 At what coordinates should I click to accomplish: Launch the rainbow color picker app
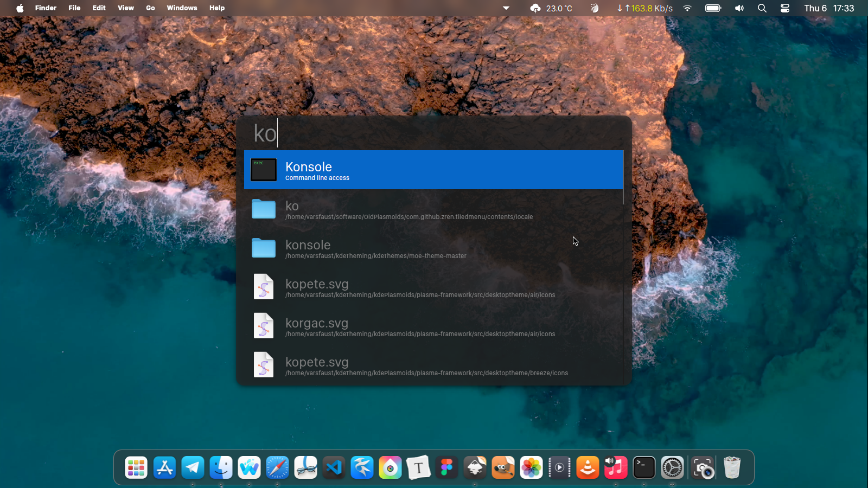(x=390, y=467)
